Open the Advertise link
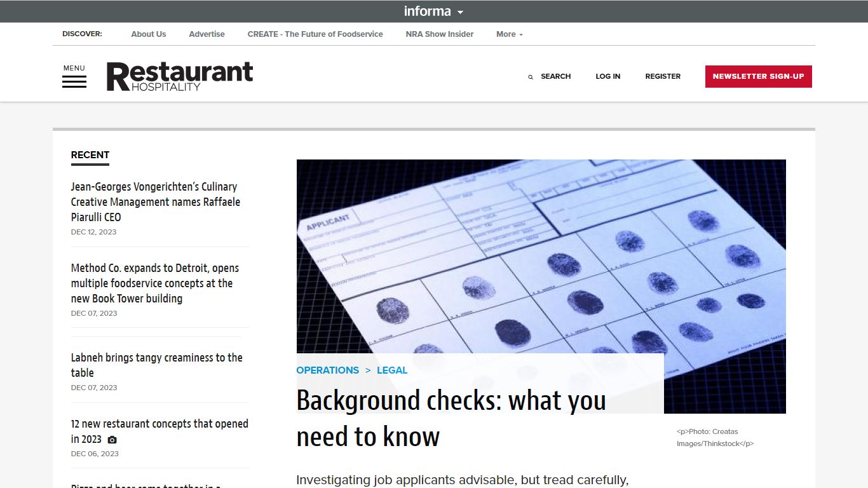 pyautogui.click(x=207, y=34)
